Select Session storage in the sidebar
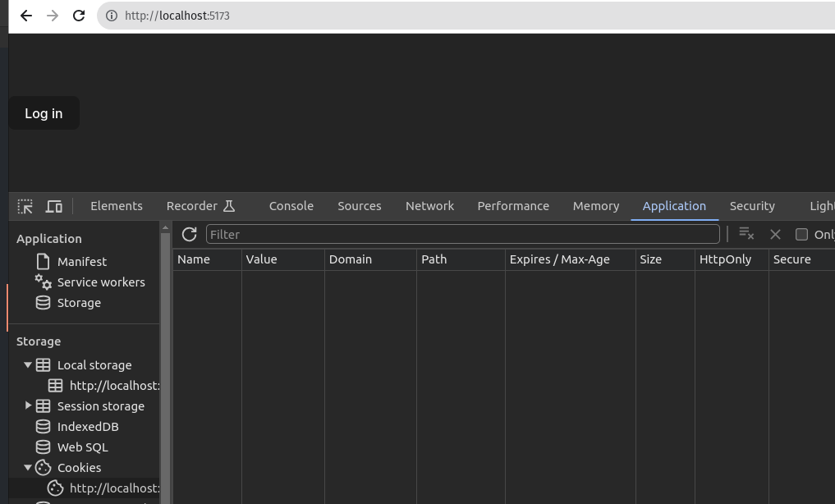The width and height of the screenshot is (835, 504). tap(101, 406)
